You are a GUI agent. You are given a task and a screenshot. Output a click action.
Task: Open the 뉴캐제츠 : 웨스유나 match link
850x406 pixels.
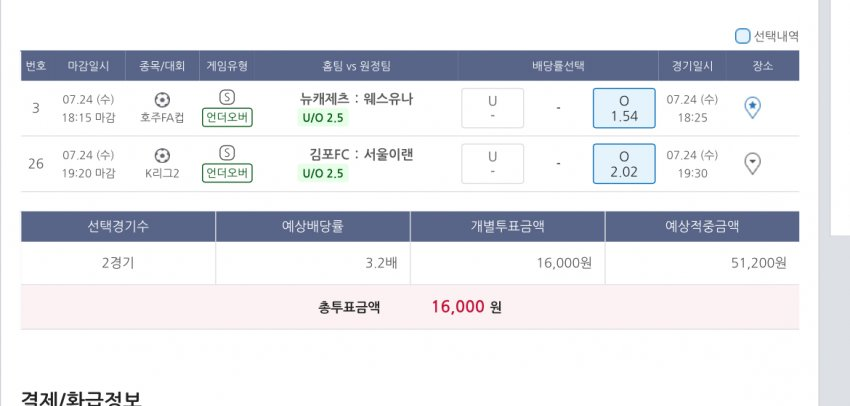(x=356, y=99)
